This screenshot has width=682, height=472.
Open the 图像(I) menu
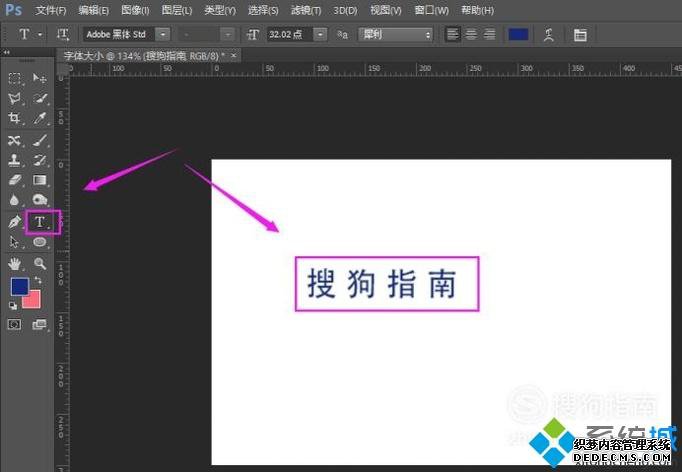135,10
